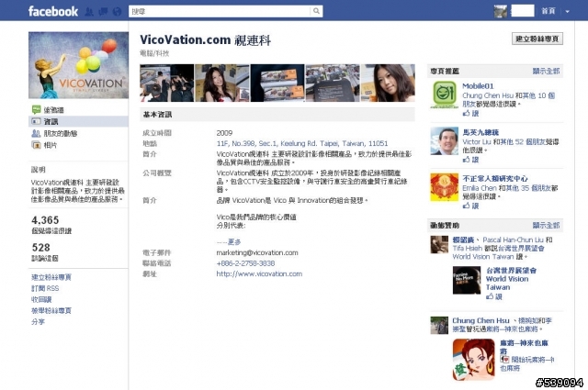Click the 分享 share link
Screen dimensions: 588x390
[x=38, y=321]
